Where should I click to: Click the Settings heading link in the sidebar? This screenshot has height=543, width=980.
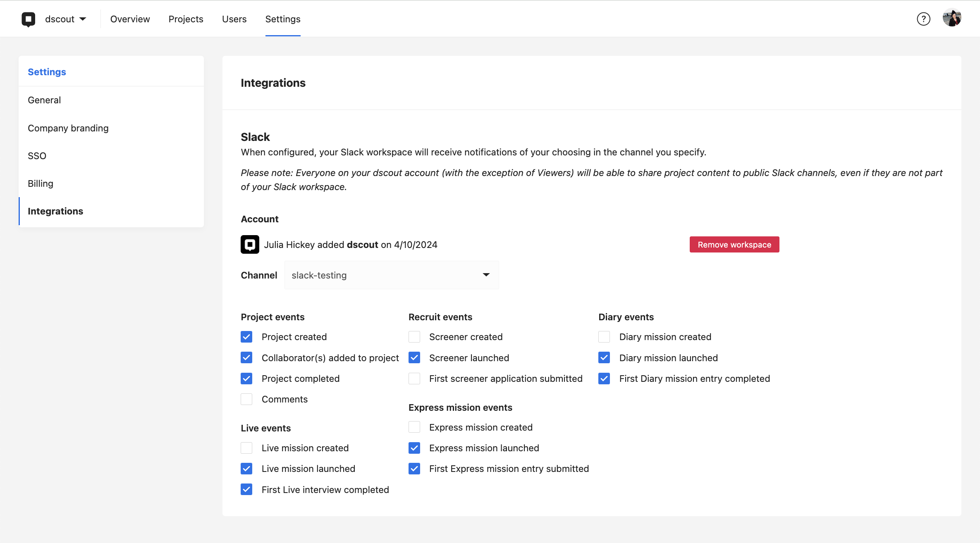[47, 72]
